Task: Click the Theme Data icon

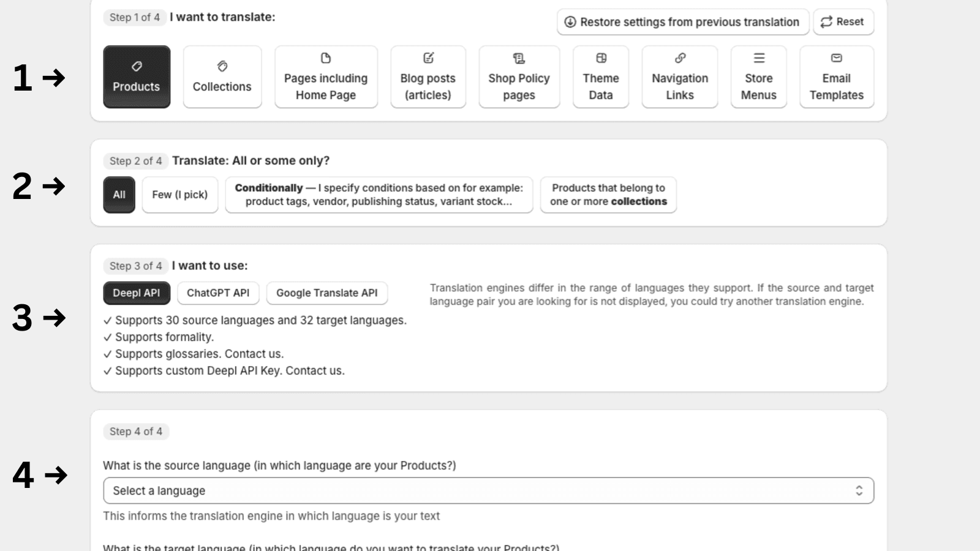Action: coord(600,59)
